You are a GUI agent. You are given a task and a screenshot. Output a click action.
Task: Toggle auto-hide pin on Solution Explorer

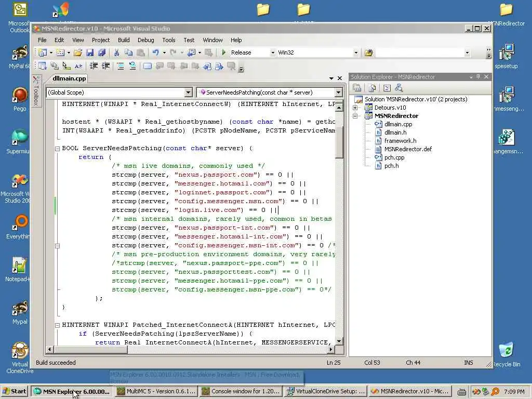[478, 77]
